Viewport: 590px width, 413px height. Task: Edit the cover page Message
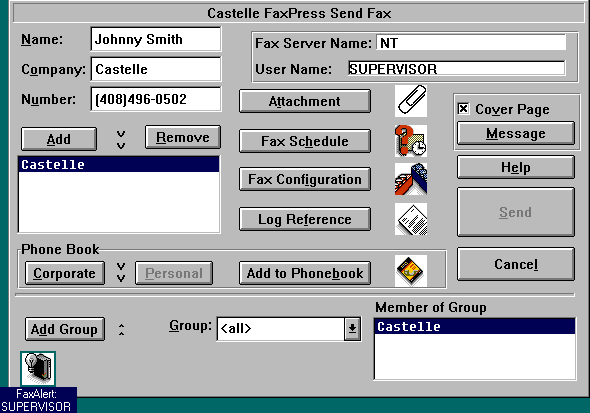(x=516, y=133)
